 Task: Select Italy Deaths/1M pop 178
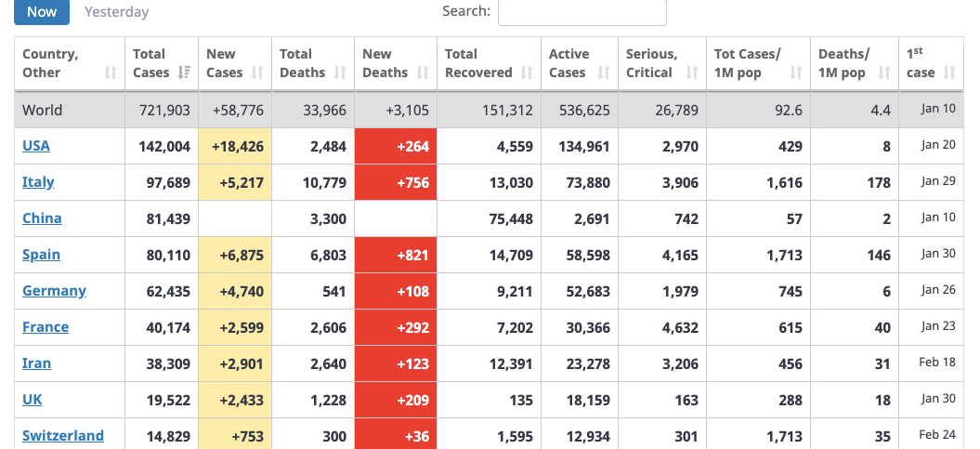click(879, 182)
